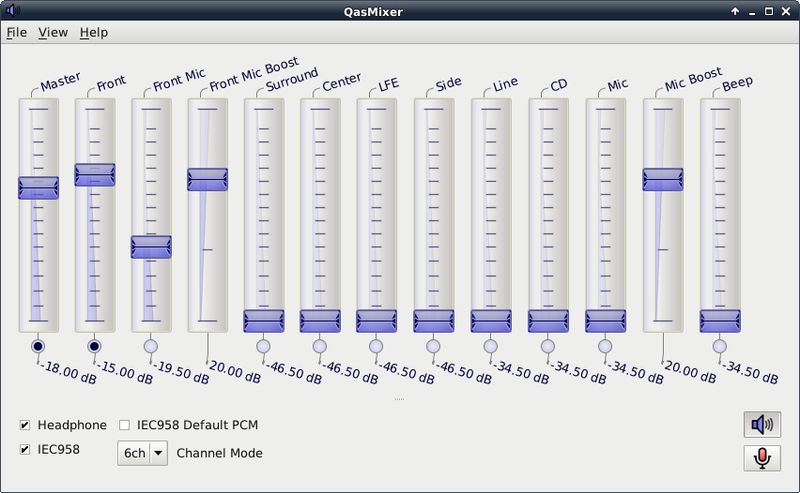Maximize the QasMixer window
Image resolution: width=800 pixels, height=493 pixels.
[768, 11]
